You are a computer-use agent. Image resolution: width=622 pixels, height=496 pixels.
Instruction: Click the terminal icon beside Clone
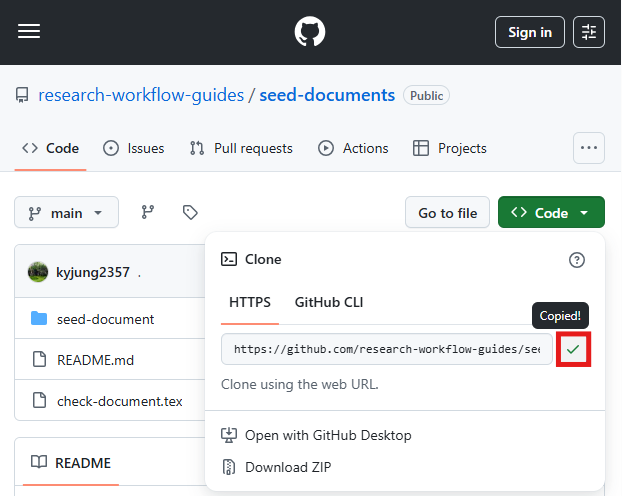(x=229, y=260)
